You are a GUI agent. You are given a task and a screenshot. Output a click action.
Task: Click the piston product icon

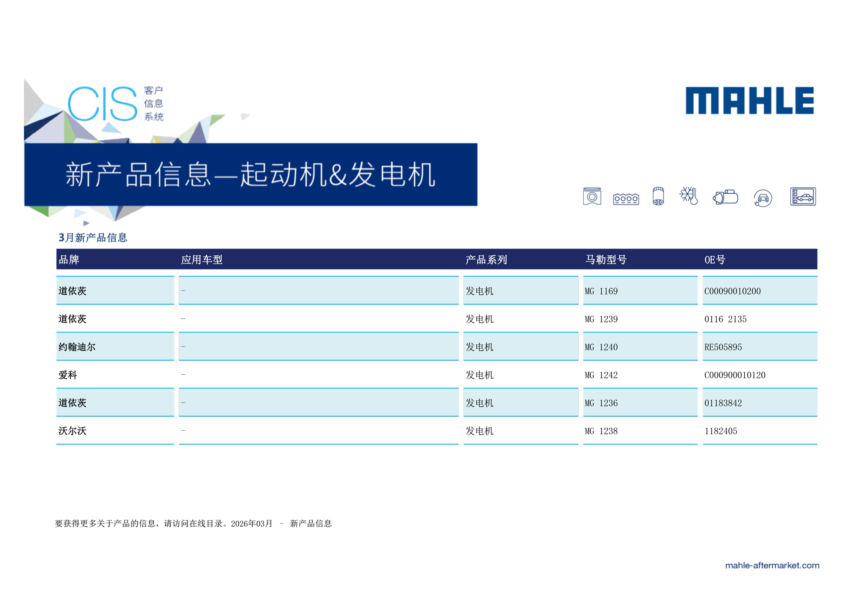592,197
